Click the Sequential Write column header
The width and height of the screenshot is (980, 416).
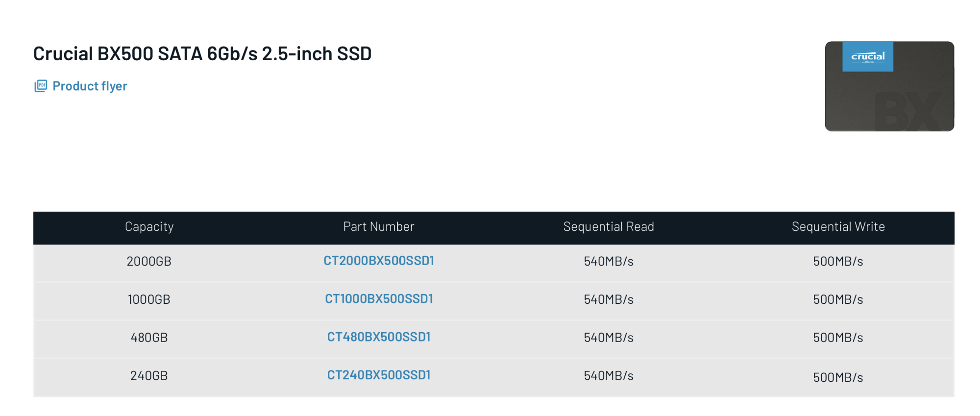click(x=838, y=226)
